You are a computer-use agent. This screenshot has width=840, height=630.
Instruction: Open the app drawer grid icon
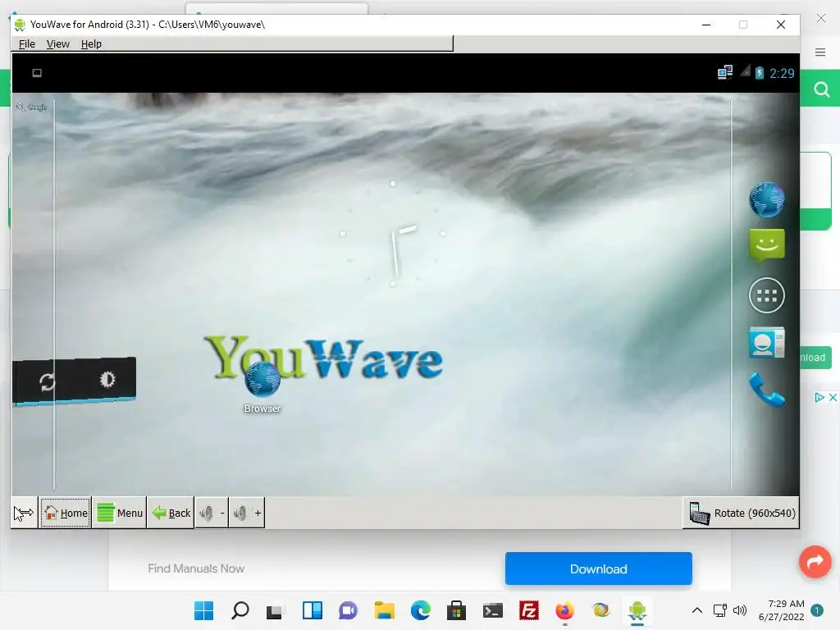[x=767, y=295]
